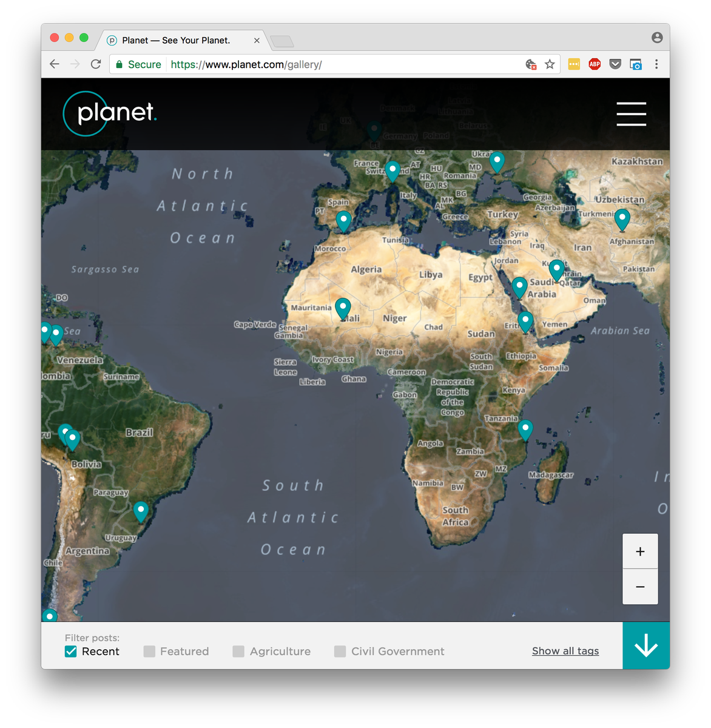The height and width of the screenshot is (728, 711).
Task: Open a new browser tab
Action: tap(282, 41)
